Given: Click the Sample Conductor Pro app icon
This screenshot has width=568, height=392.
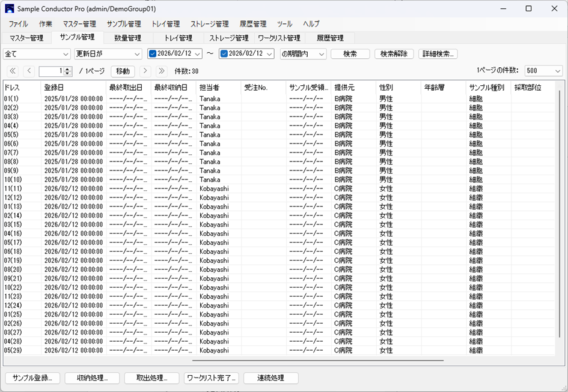Looking at the screenshot, I should [x=9, y=9].
